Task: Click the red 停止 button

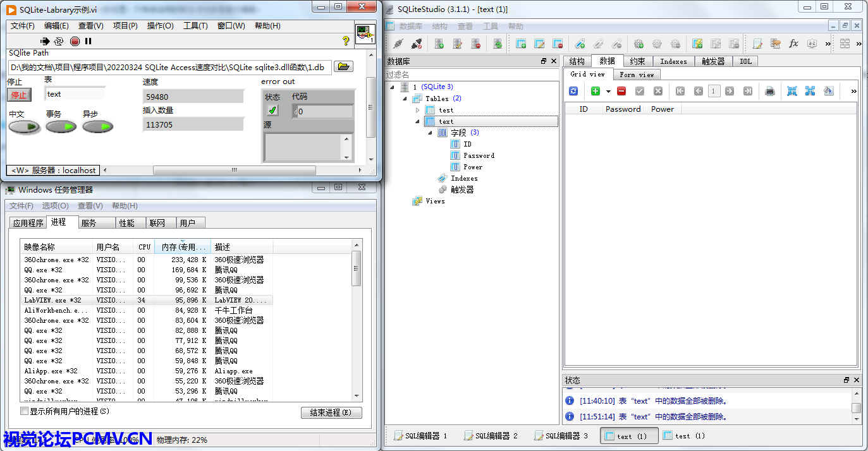Action: pos(19,95)
